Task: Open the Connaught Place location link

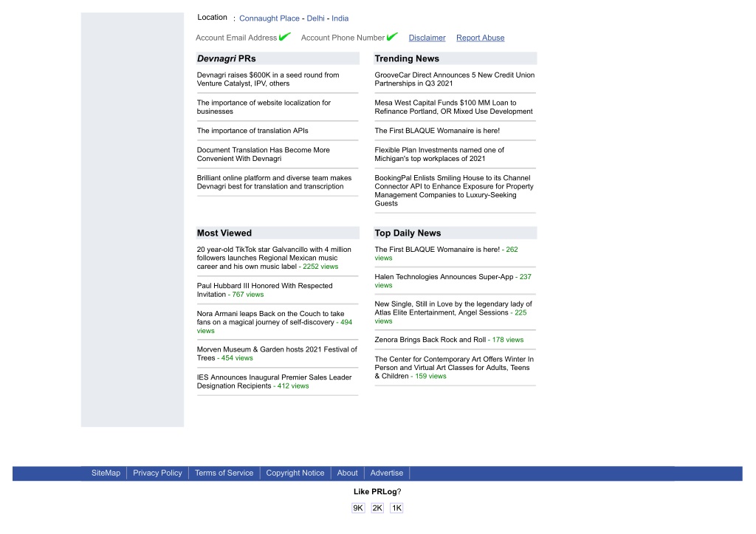Action: click(269, 18)
